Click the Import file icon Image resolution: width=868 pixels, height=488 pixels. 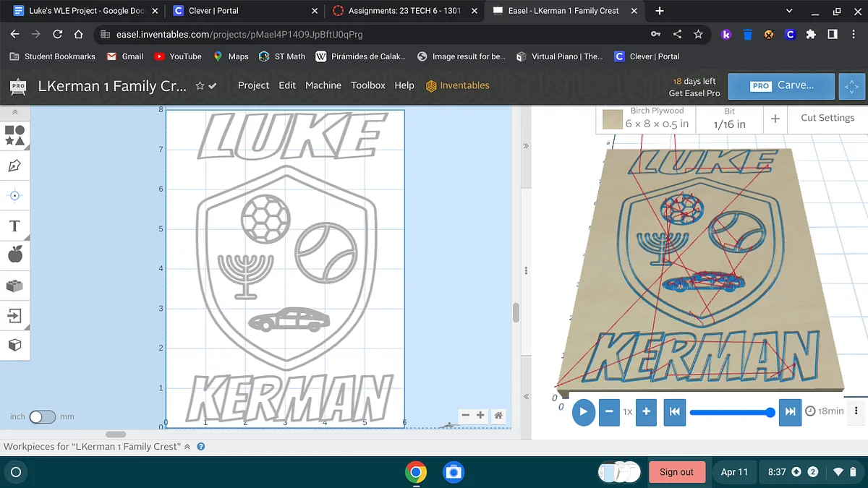click(x=14, y=315)
